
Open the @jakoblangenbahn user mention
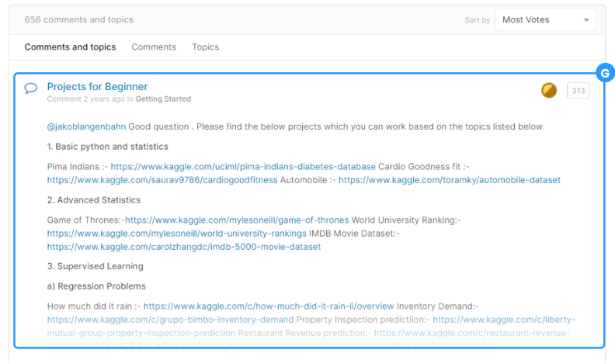click(x=86, y=127)
